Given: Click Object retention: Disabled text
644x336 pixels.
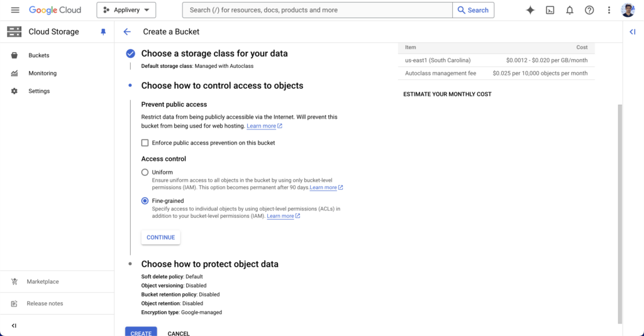Looking at the screenshot, I should [x=172, y=303].
